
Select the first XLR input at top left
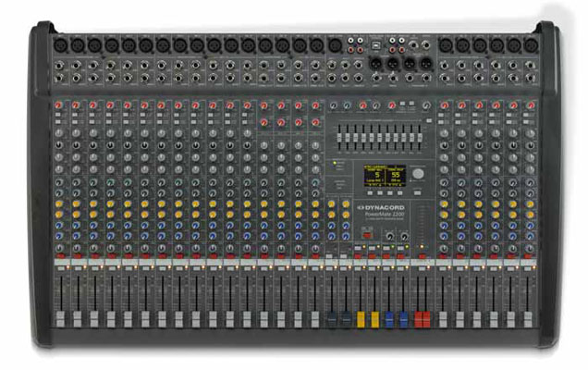pyautogui.click(x=60, y=44)
